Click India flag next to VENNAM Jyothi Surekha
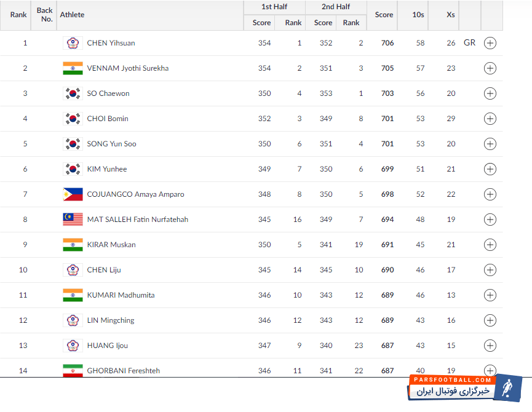 (73, 68)
